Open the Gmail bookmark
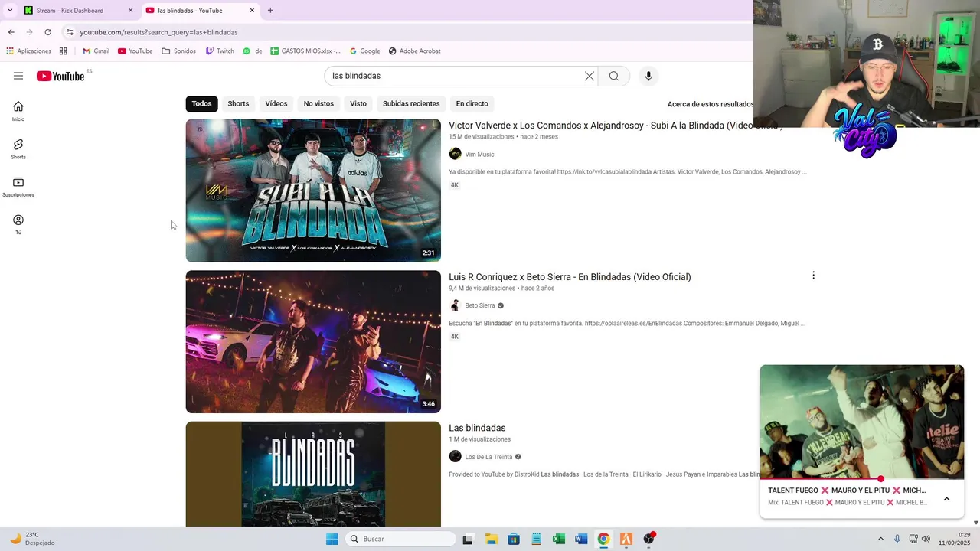The height and width of the screenshot is (551, 980). tap(96, 51)
